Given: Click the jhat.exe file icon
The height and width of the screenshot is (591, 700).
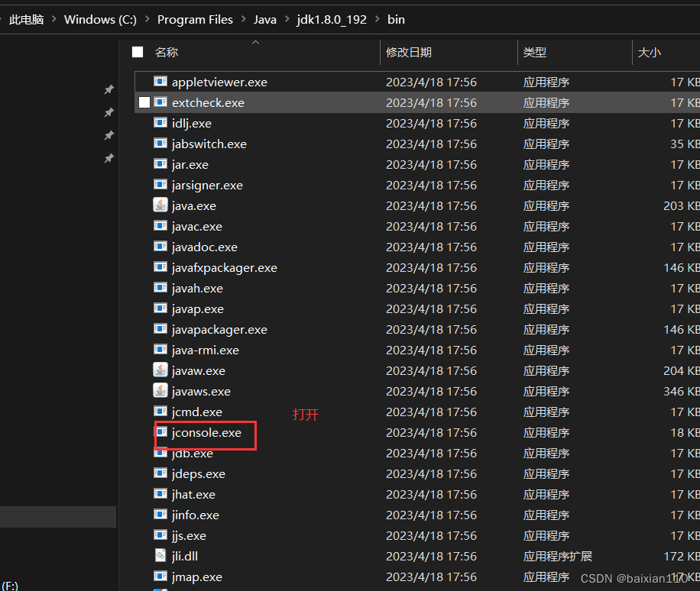Looking at the screenshot, I should pos(160,493).
